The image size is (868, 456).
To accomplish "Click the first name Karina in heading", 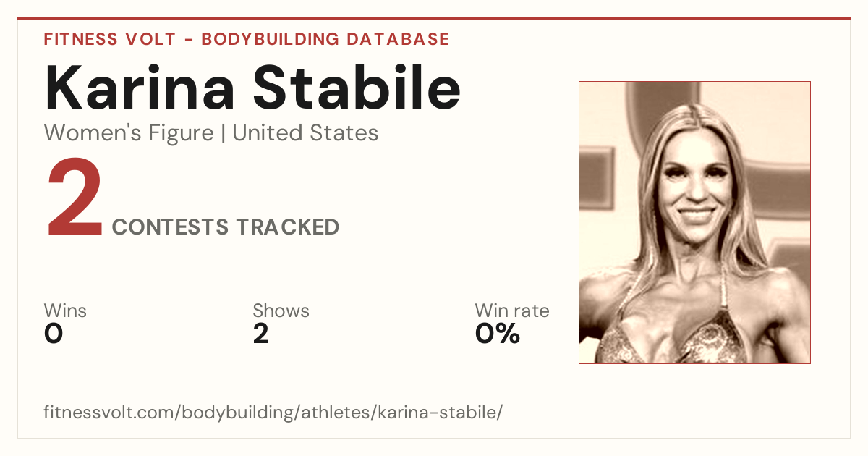I will [x=140, y=88].
